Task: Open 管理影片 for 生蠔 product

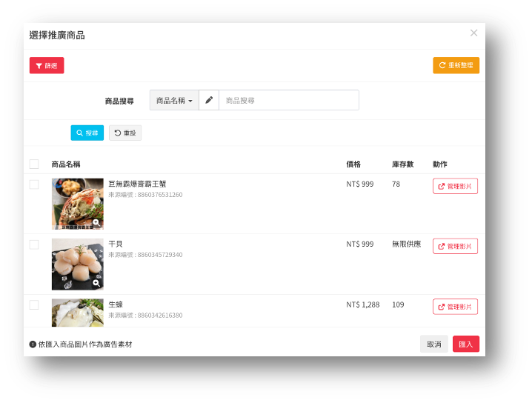Action: pos(455,307)
